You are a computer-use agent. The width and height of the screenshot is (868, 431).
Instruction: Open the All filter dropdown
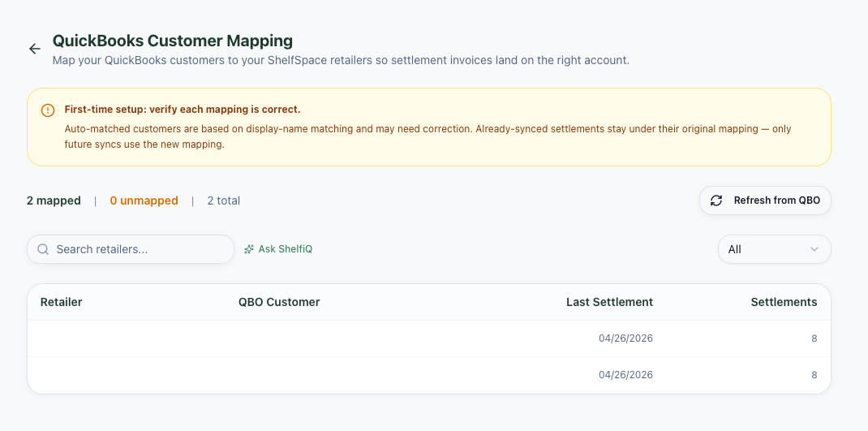(x=775, y=249)
